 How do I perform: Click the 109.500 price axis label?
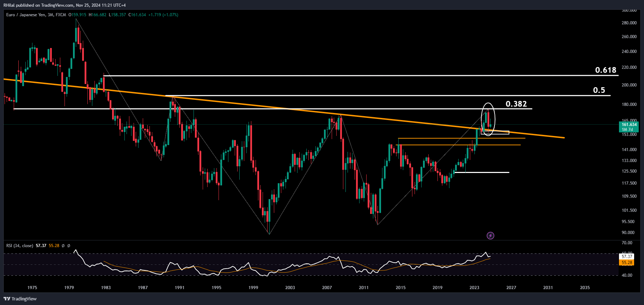pyautogui.click(x=629, y=196)
